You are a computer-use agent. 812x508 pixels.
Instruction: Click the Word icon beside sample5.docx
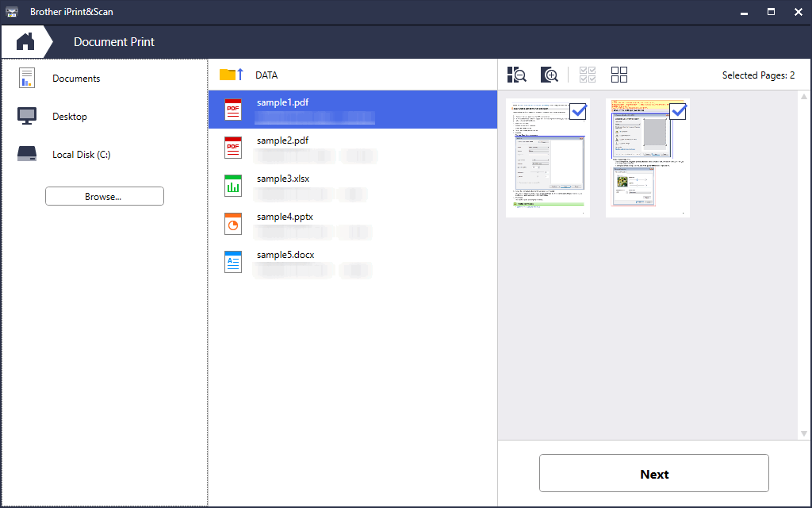coord(233,262)
